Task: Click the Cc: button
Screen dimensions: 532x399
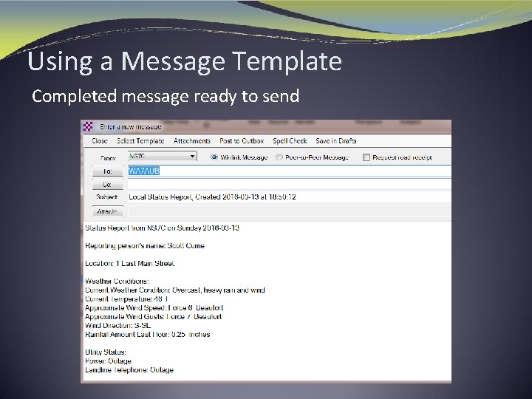Action: (108, 185)
